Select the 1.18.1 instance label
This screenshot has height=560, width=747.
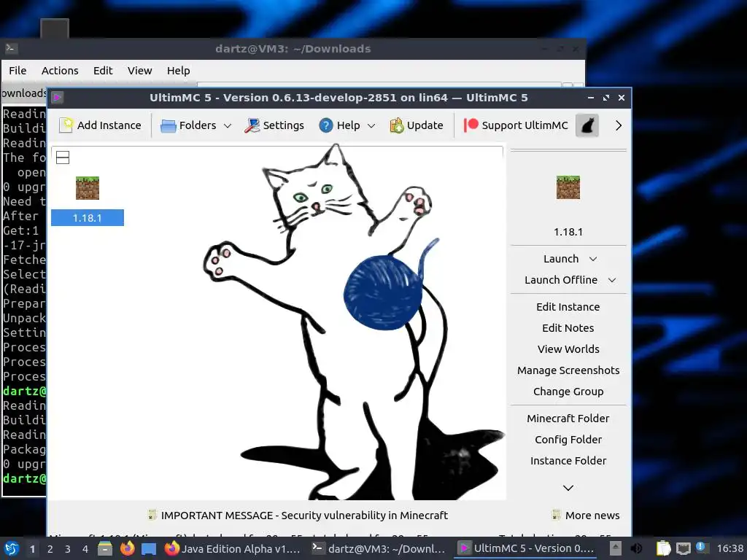click(88, 217)
